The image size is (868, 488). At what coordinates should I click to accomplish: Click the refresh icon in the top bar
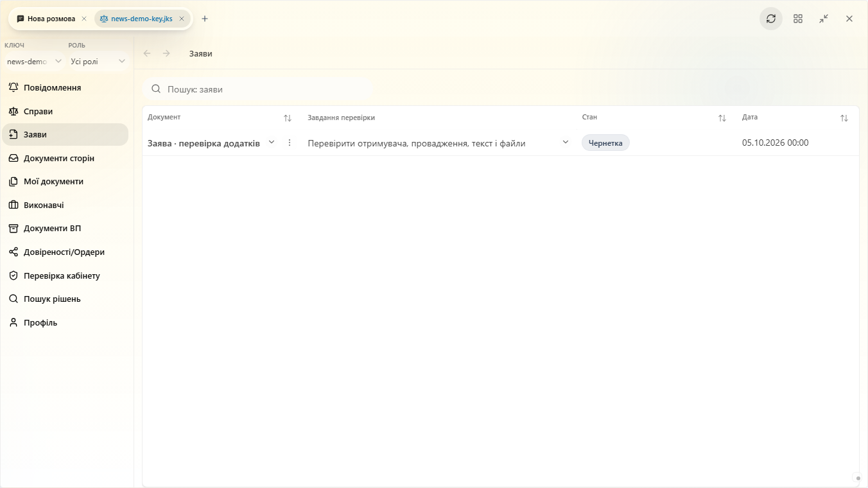coord(771,19)
